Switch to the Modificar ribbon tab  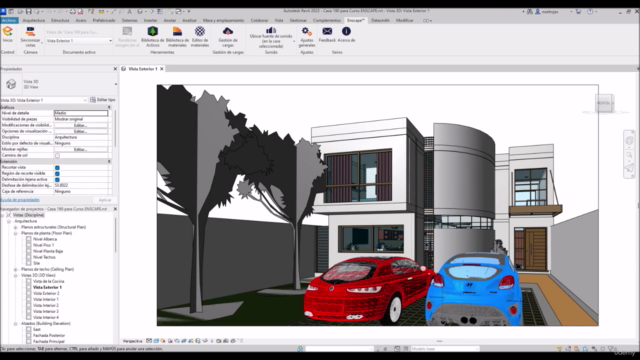click(404, 20)
